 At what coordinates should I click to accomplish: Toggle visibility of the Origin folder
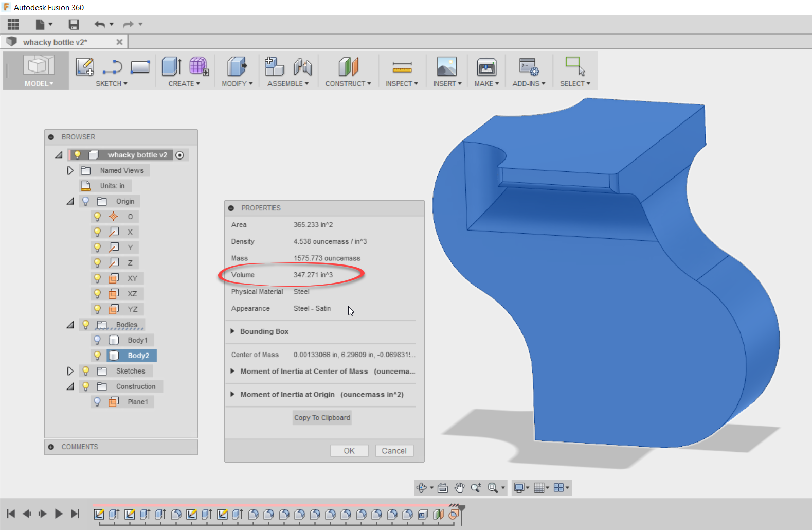(86, 201)
